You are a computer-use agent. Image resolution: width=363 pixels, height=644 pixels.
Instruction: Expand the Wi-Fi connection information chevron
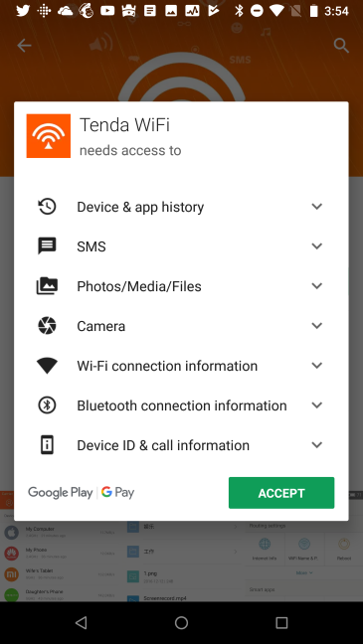[316, 365]
